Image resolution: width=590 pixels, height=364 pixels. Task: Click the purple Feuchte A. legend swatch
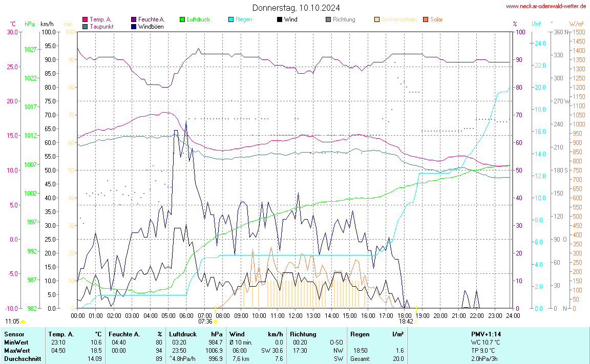[x=134, y=19]
